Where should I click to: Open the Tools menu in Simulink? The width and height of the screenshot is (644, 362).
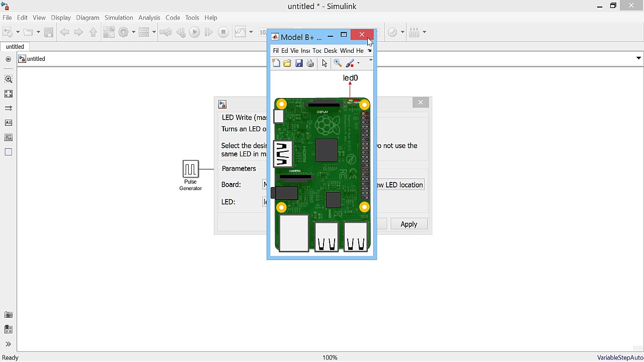[x=192, y=18]
